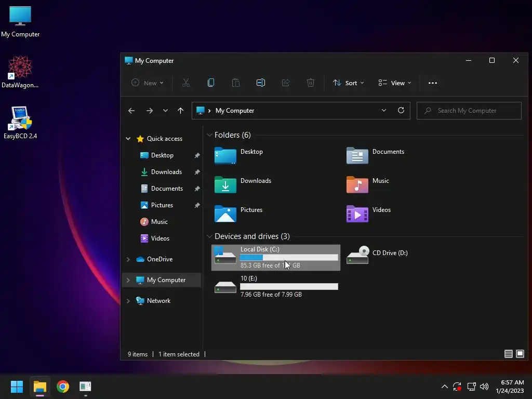The width and height of the screenshot is (532, 399).
Task: Click Network in the navigation pane
Action: pyautogui.click(x=158, y=301)
